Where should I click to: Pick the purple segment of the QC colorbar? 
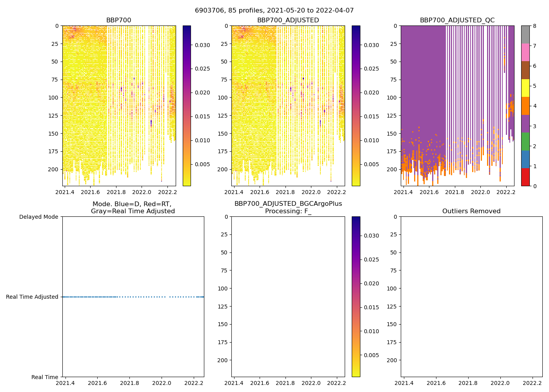tap(525, 123)
